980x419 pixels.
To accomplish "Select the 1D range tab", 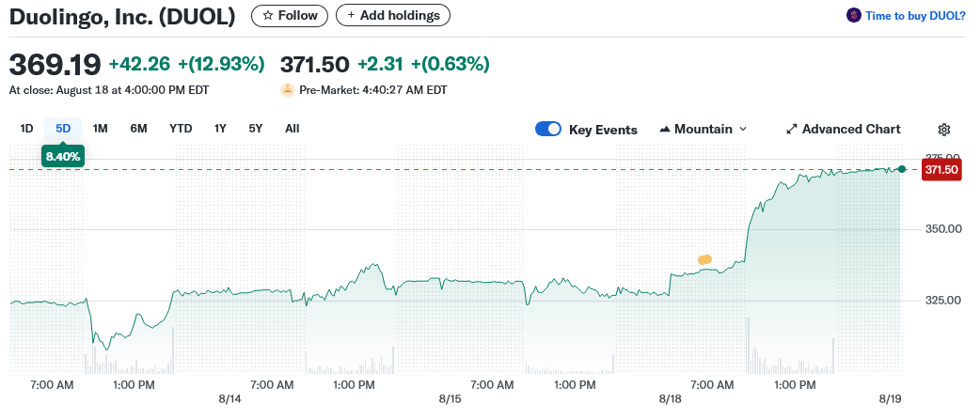I will pyautogui.click(x=26, y=129).
